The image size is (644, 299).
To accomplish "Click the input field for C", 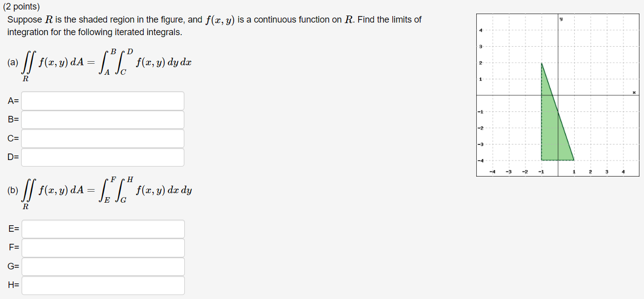I will (x=102, y=138).
